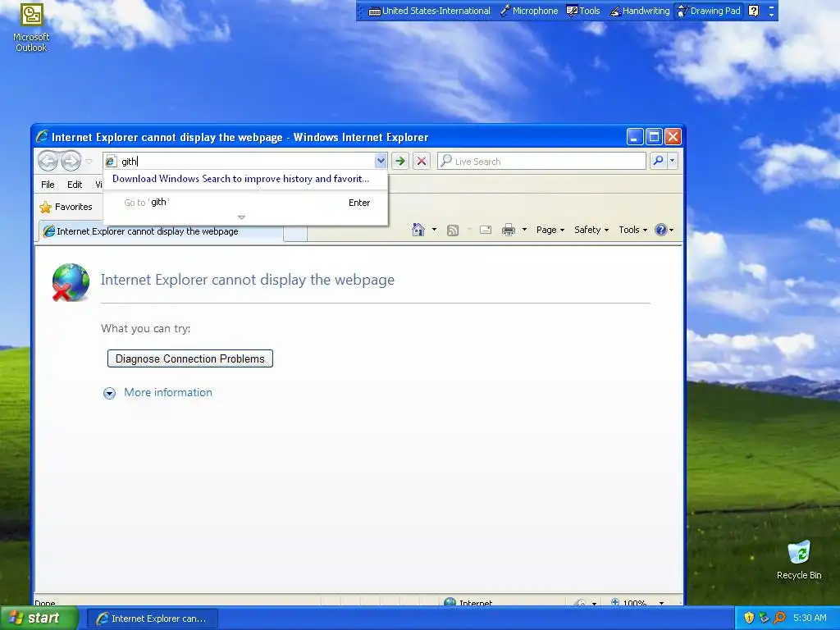Open the search provider options dropdown
This screenshot has height=630, width=840.
673,161
